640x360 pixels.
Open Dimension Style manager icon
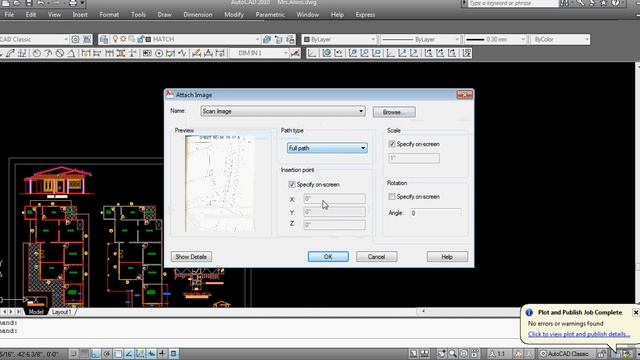point(295,53)
